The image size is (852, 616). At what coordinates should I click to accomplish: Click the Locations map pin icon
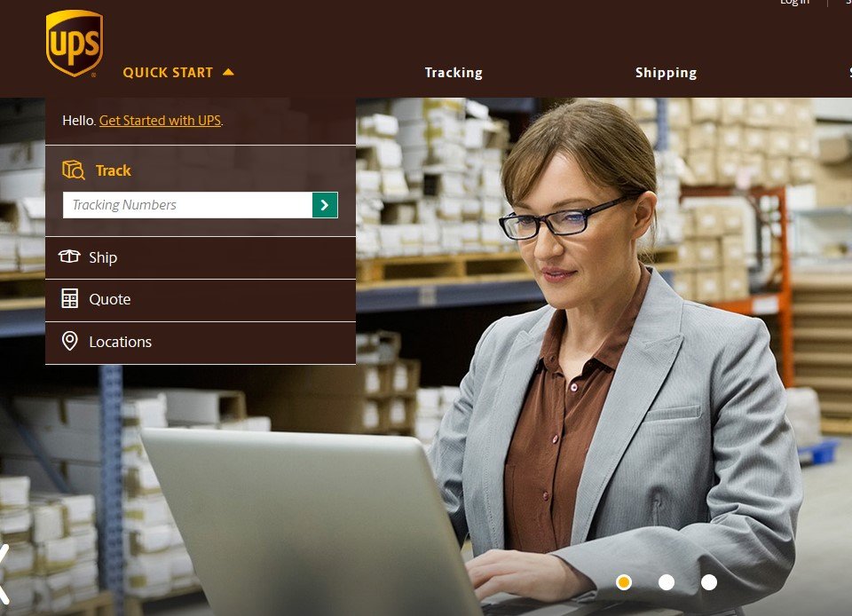pyautogui.click(x=69, y=341)
